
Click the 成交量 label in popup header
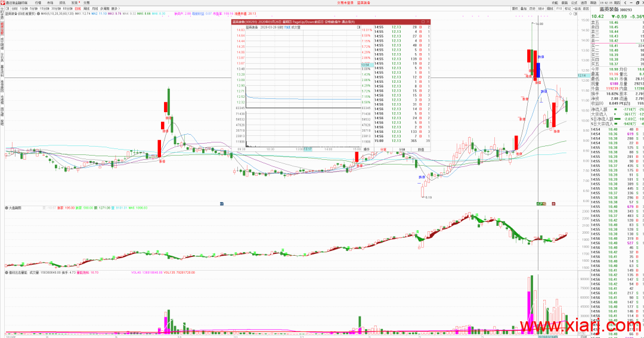(x=296, y=27)
